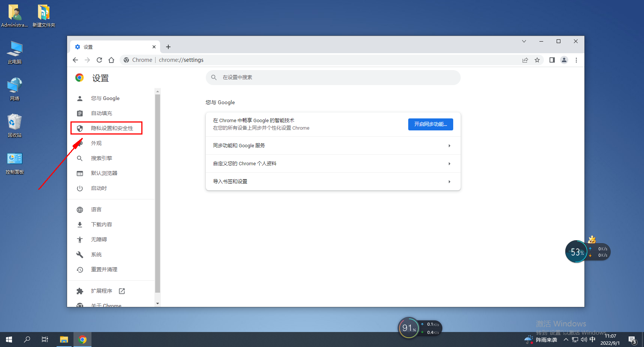Open tab search dropdown chevron
Viewport: 644px width, 347px height.
pyautogui.click(x=524, y=41)
